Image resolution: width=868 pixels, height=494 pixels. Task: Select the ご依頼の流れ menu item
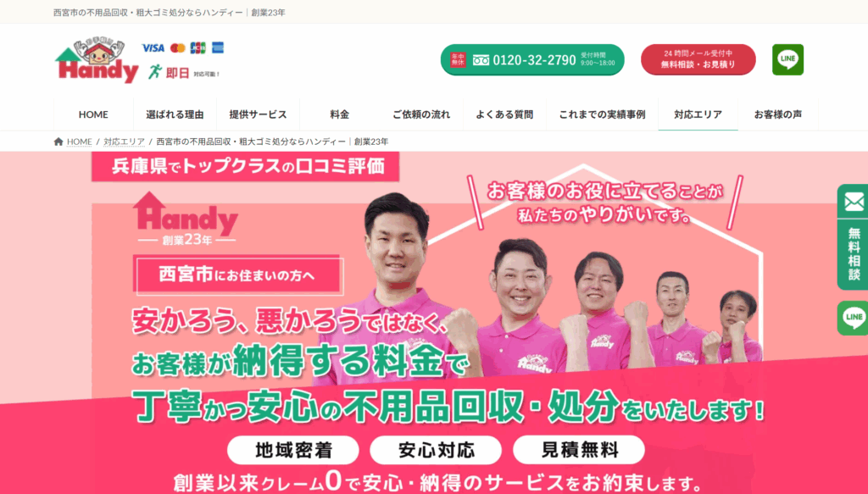coord(421,114)
